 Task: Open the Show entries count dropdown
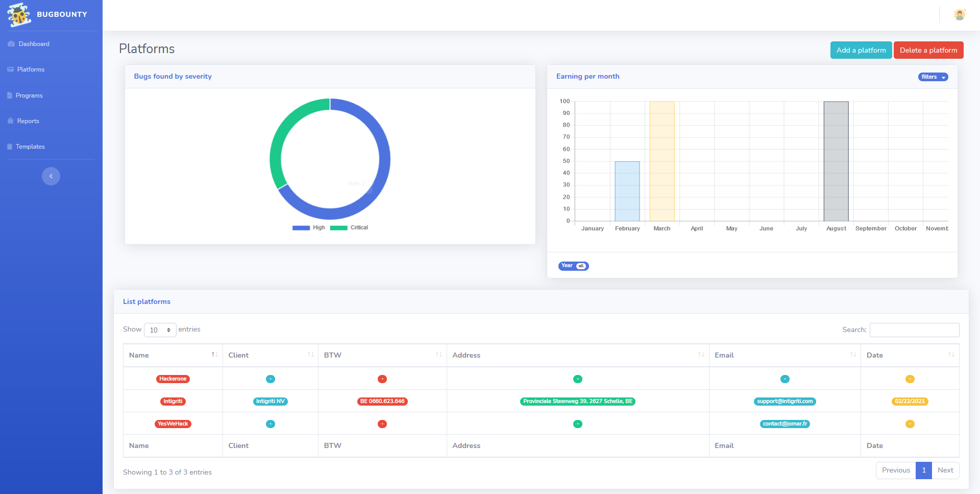tap(160, 330)
